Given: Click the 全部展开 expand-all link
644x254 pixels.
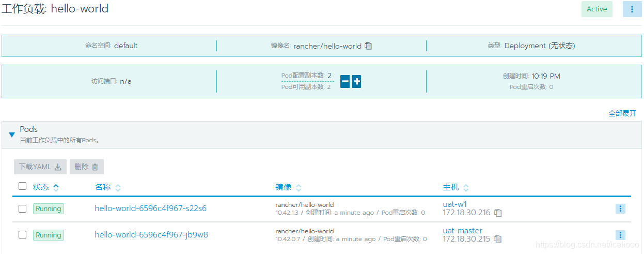Looking at the screenshot, I should [x=622, y=113].
